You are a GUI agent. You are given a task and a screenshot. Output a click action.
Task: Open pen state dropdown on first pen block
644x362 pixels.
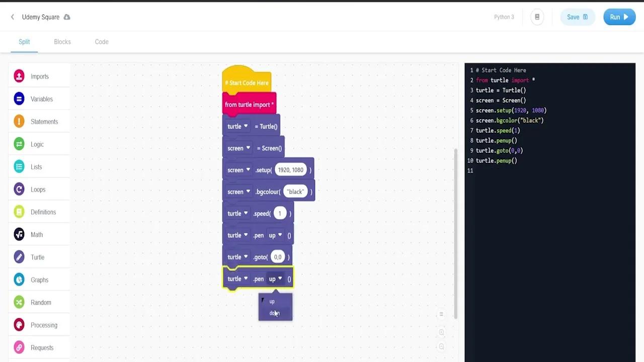[280, 235]
